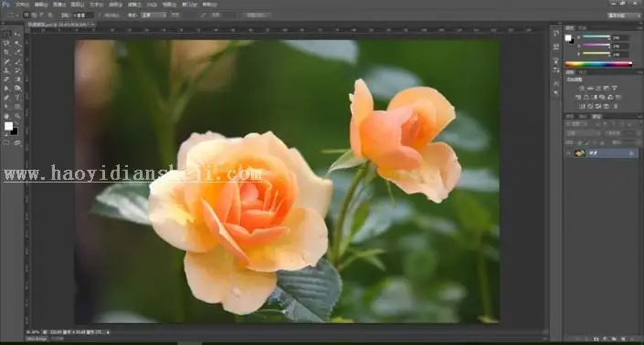Choose Subtract from selection mode

(42, 15)
